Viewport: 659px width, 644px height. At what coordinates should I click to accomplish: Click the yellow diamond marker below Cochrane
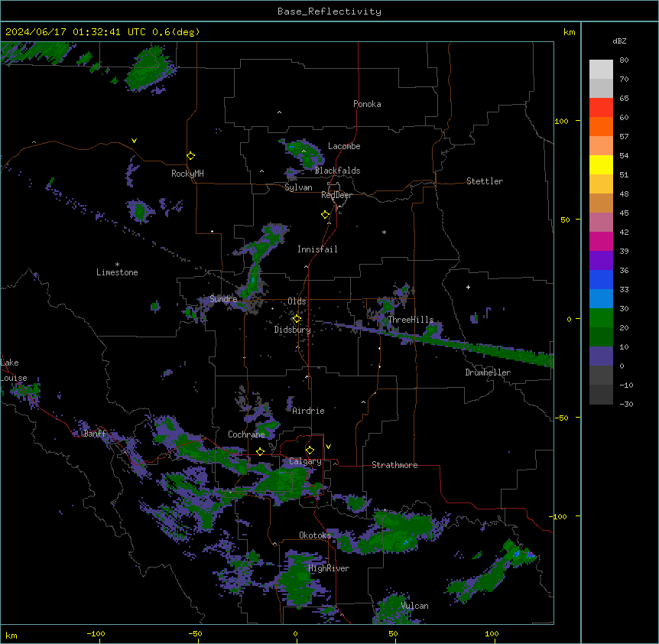coord(260,451)
